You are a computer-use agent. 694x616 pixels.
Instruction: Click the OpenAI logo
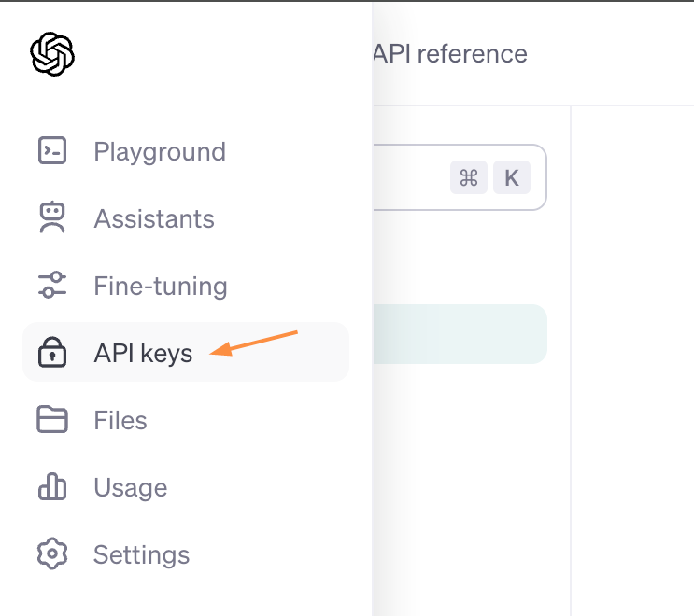[x=52, y=54]
